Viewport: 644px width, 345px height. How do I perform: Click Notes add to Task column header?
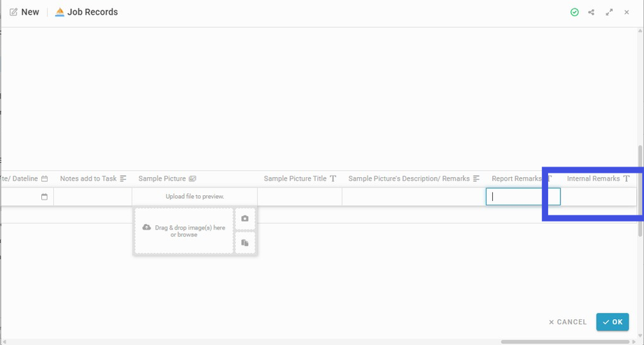coord(93,178)
